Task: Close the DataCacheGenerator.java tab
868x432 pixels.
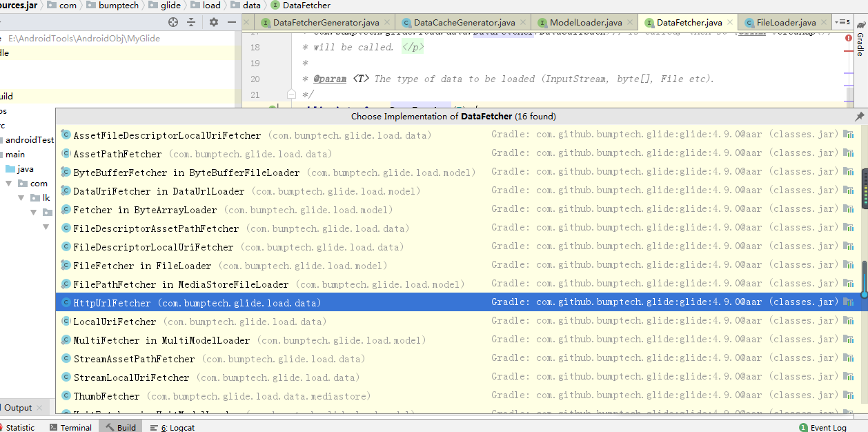Action: click(523, 23)
